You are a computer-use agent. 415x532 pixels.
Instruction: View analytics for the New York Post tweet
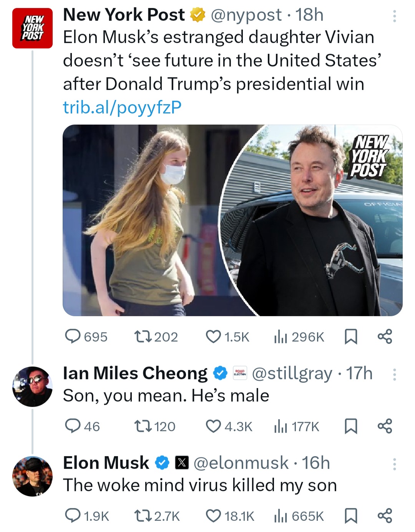(281, 337)
